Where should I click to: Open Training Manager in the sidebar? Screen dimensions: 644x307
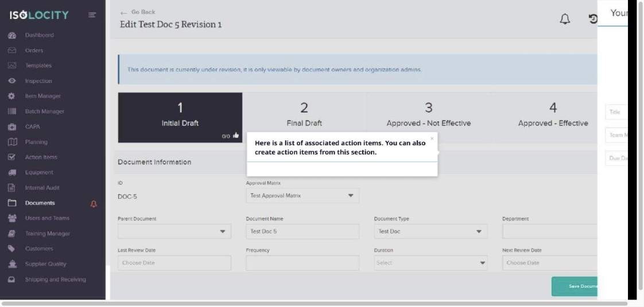coord(48,233)
